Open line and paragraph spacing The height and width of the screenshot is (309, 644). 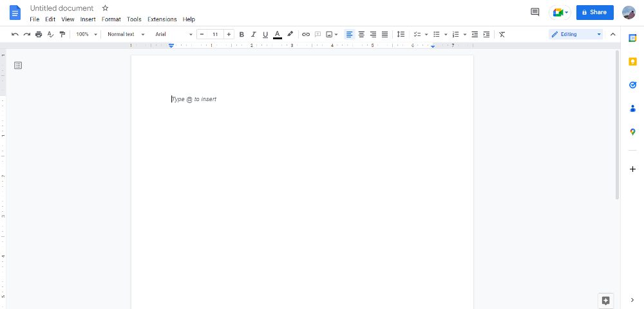pyautogui.click(x=401, y=35)
